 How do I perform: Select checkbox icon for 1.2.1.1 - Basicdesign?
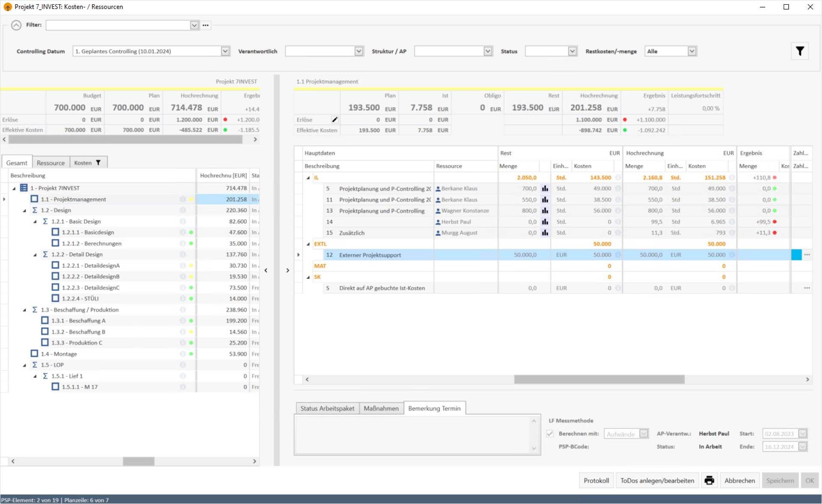point(55,232)
